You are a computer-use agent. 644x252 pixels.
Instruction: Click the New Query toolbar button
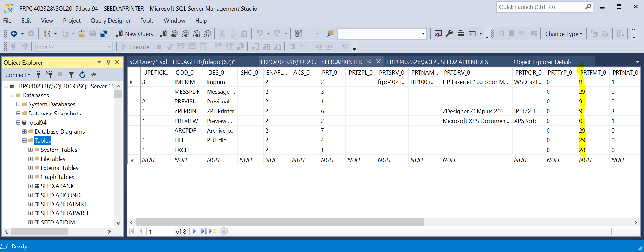135,34
